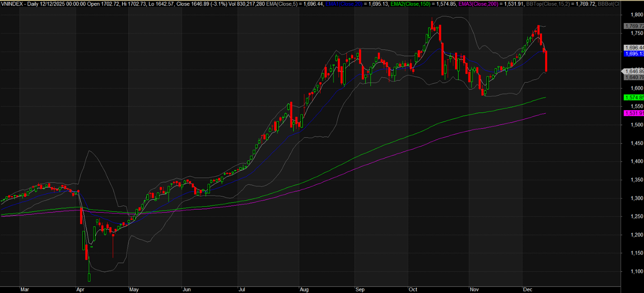Click the lowest green candle in April

coord(90,277)
